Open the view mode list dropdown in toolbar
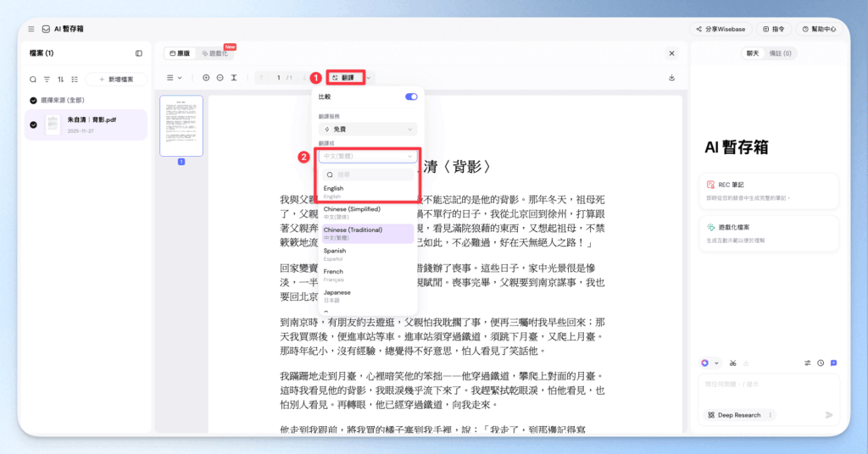The width and height of the screenshot is (868, 454). point(175,78)
